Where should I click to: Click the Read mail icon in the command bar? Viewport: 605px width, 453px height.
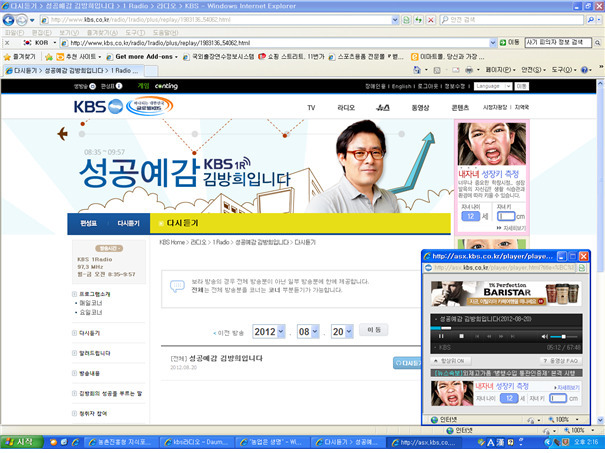pyautogui.click(x=456, y=70)
